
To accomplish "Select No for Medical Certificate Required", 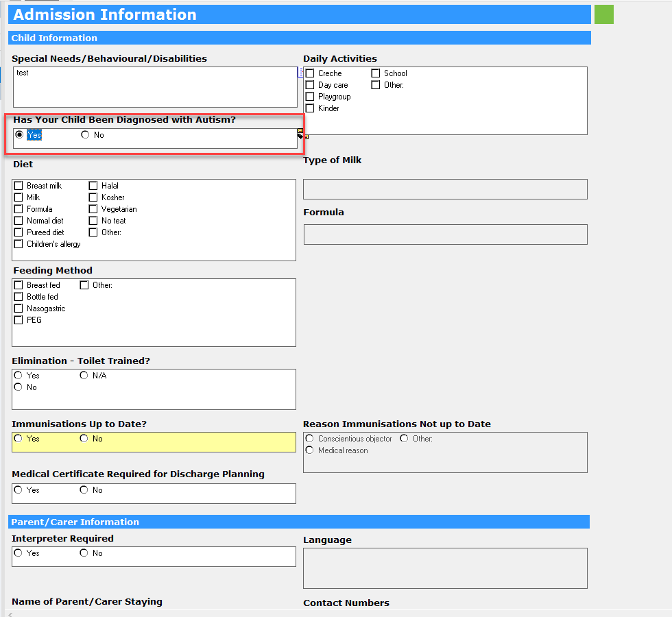I will [x=84, y=489].
